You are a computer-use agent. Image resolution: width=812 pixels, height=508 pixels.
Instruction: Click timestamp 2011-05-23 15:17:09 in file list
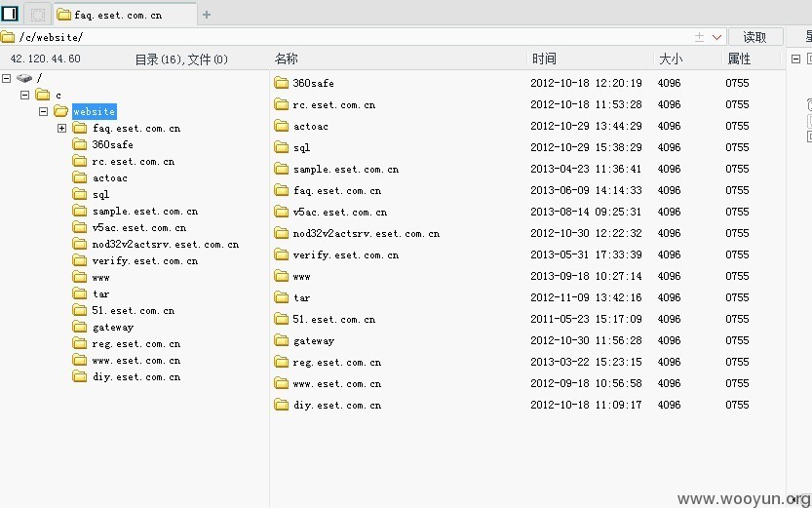tap(586, 319)
